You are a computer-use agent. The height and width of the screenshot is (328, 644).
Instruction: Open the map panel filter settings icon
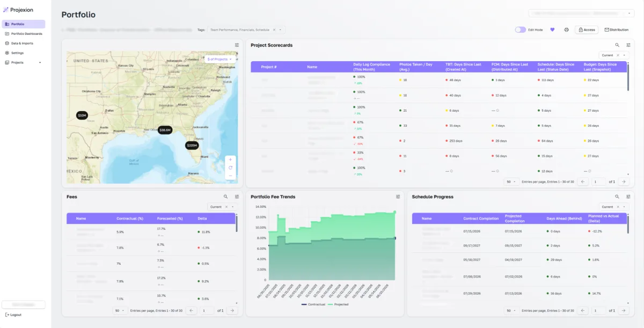[x=237, y=45]
